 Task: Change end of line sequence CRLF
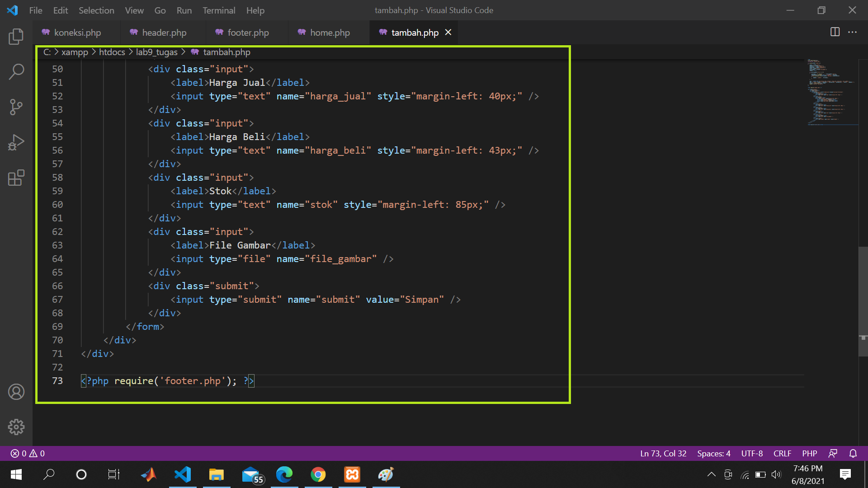click(782, 453)
